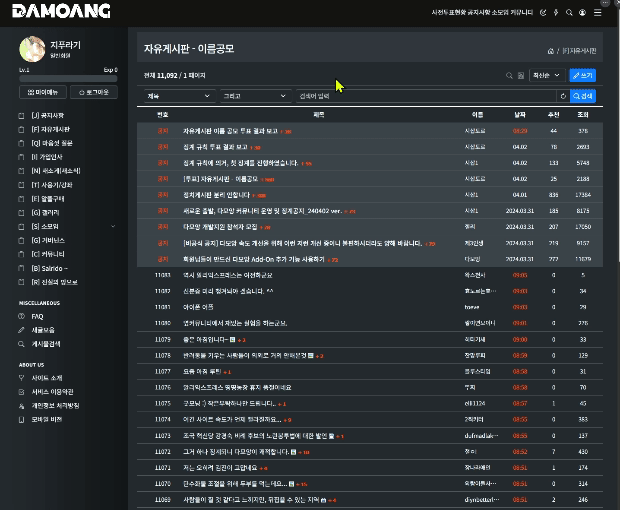620x510 pixels.
Task: Click the 지푸라기 profile avatar thumbnail
Action: point(32,49)
